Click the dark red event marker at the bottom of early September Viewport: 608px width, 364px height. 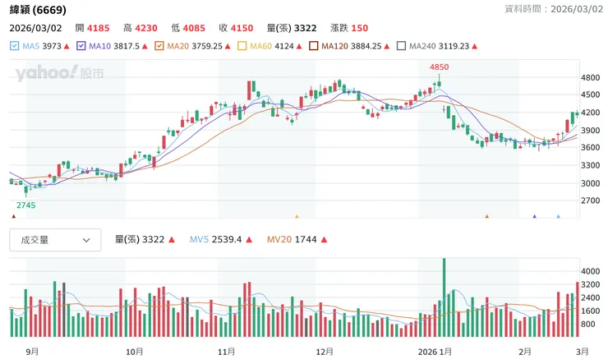[14, 216]
